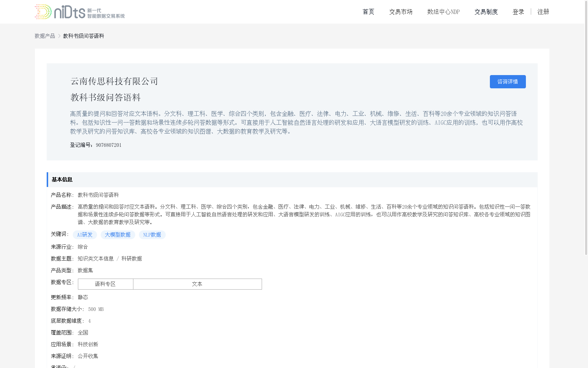Image resolution: width=588 pixels, height=368 pixels.
Task: Click 知识类文本信息 data theme
Action: tap(96, 259)
